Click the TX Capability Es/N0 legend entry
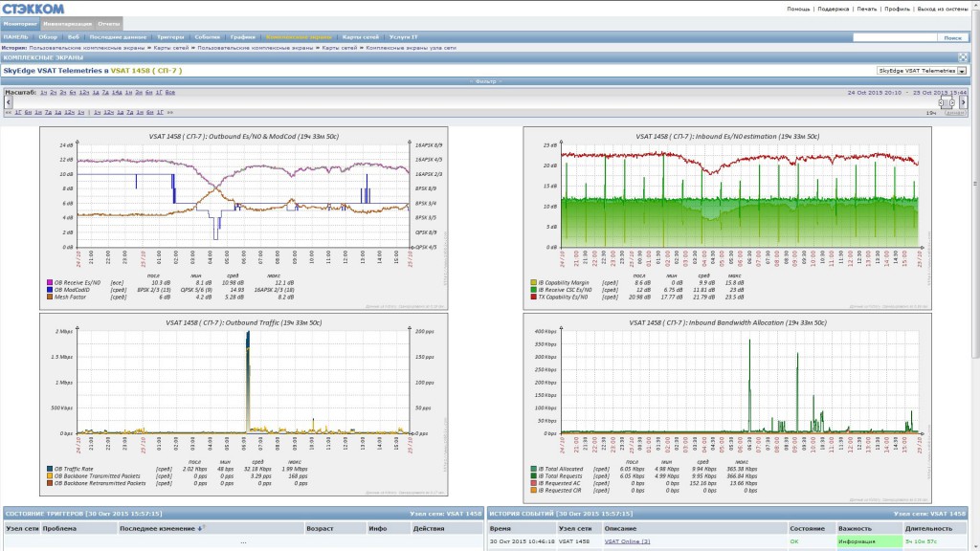 click(559, 298)
